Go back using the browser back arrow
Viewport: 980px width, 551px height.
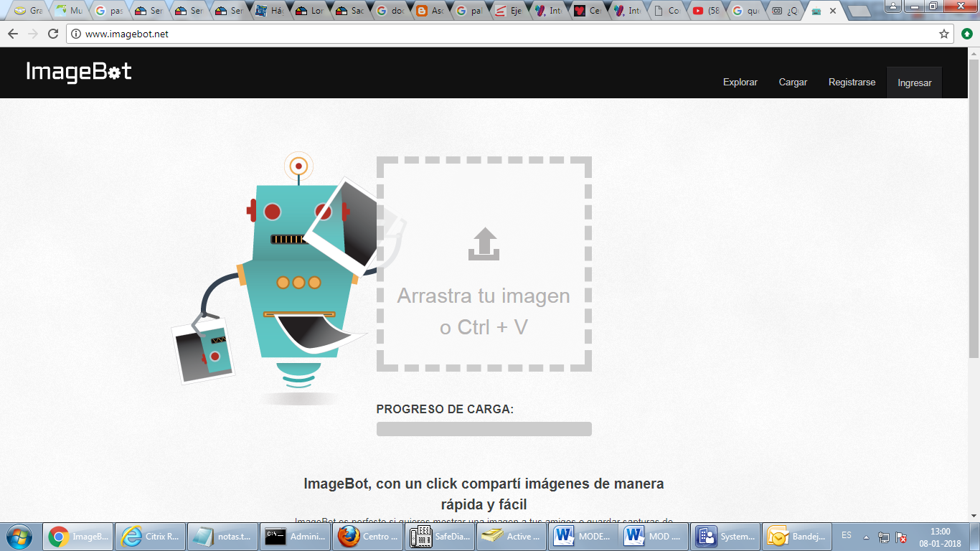(x=13, y=34)
